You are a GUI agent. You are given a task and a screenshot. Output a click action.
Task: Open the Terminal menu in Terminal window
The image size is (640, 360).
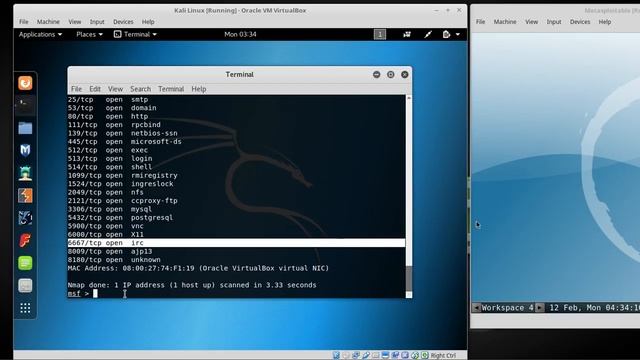point(171,89)
